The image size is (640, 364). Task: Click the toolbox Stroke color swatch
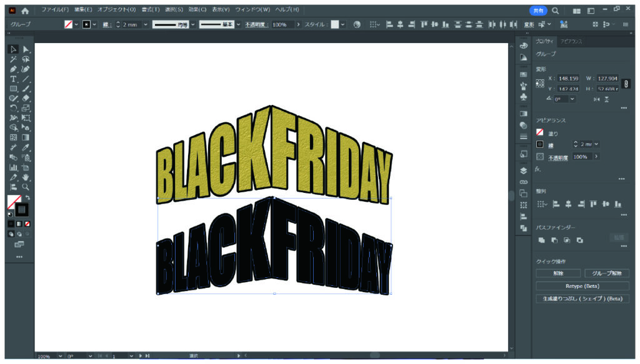[x=22, y=210]
